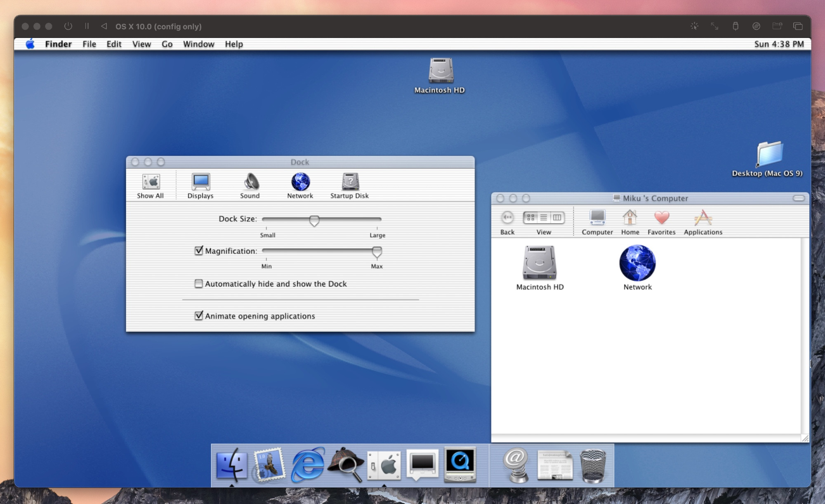Open the Apple menu

[30, 44]
